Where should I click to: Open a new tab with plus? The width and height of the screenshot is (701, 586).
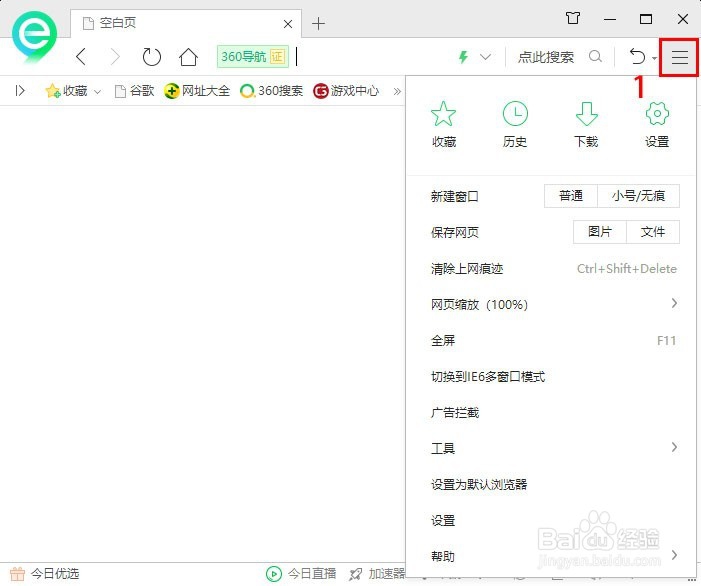click(318, 23)
